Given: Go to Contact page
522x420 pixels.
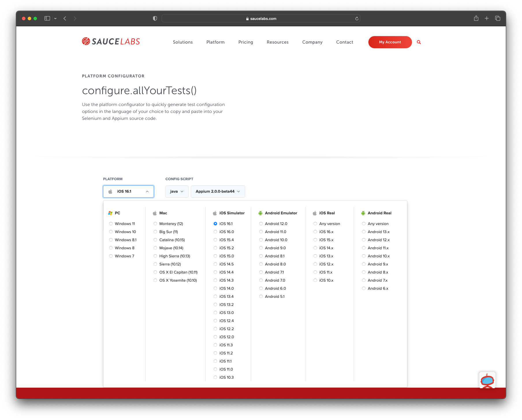Looking at the screenshot, I should 345,42.
